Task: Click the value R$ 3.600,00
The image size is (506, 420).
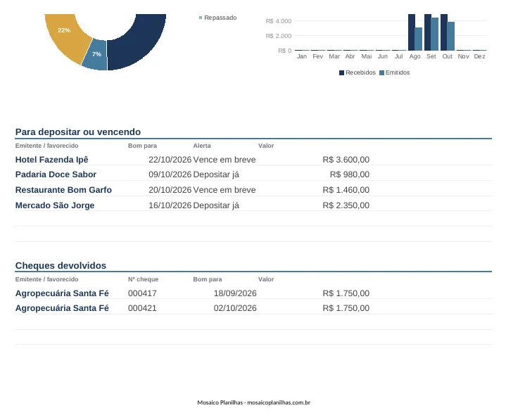Action: tap(346, 160)
